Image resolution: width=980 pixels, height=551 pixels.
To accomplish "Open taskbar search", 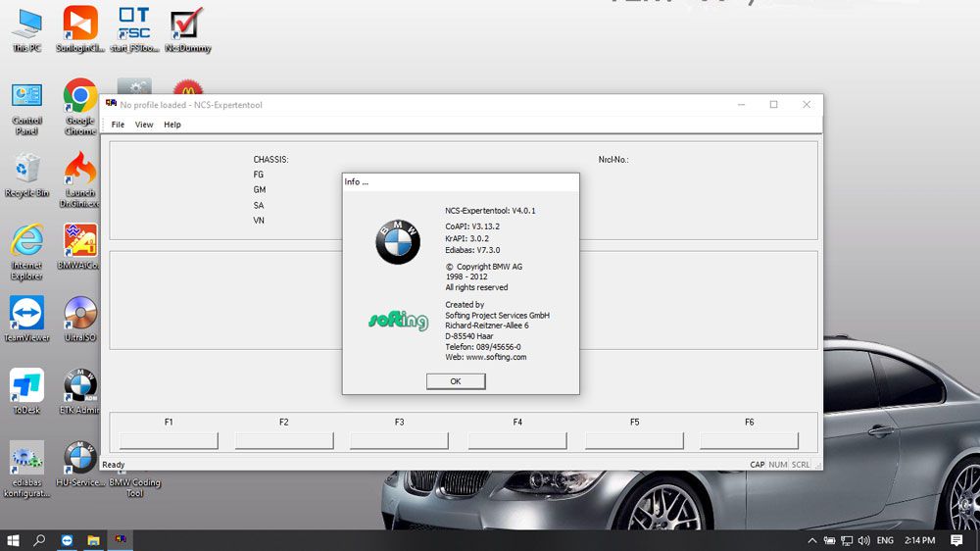I will pyautogui.click(x=39, y=540).
